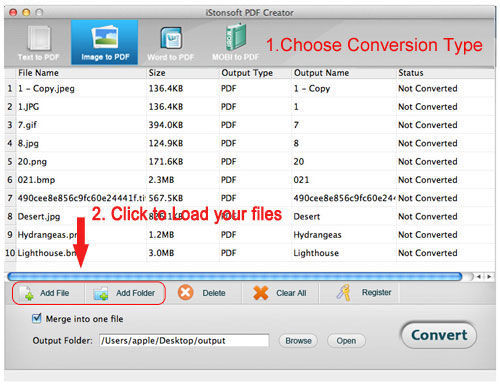Select the Desert.jpg file row

249,217
